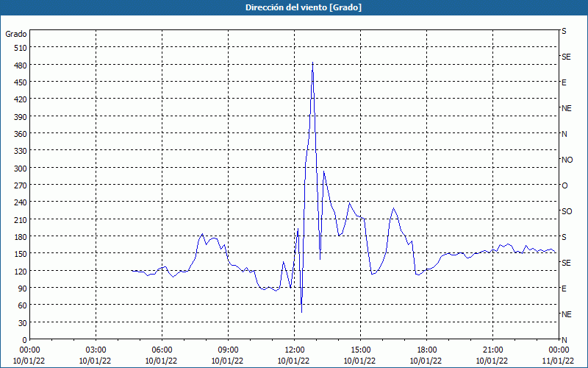Click the chart title 'Dirección del viento [Grado]'
588x368 pixels.
click(x=304, y=7)
